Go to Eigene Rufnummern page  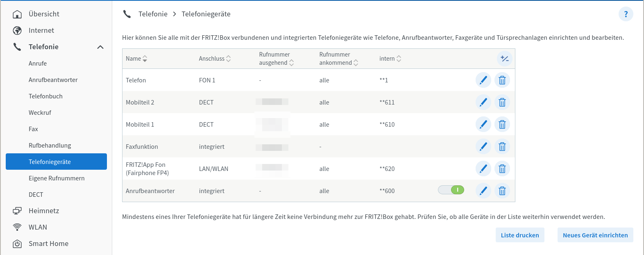(57, 178)
